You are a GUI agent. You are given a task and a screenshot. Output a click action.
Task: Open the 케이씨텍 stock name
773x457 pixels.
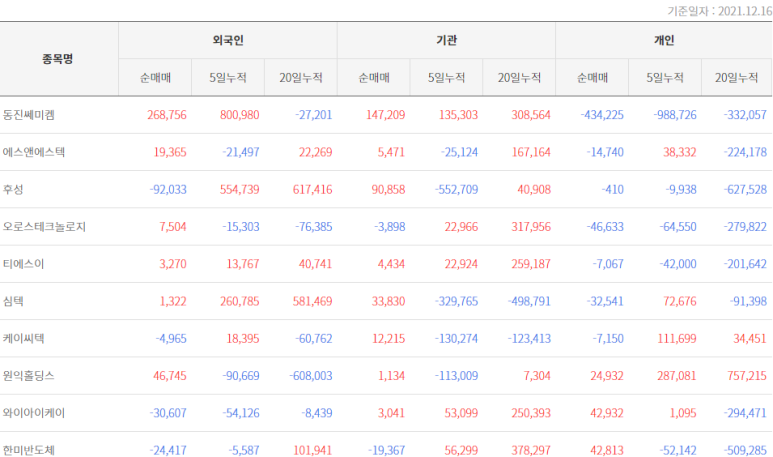pos(23,339)
